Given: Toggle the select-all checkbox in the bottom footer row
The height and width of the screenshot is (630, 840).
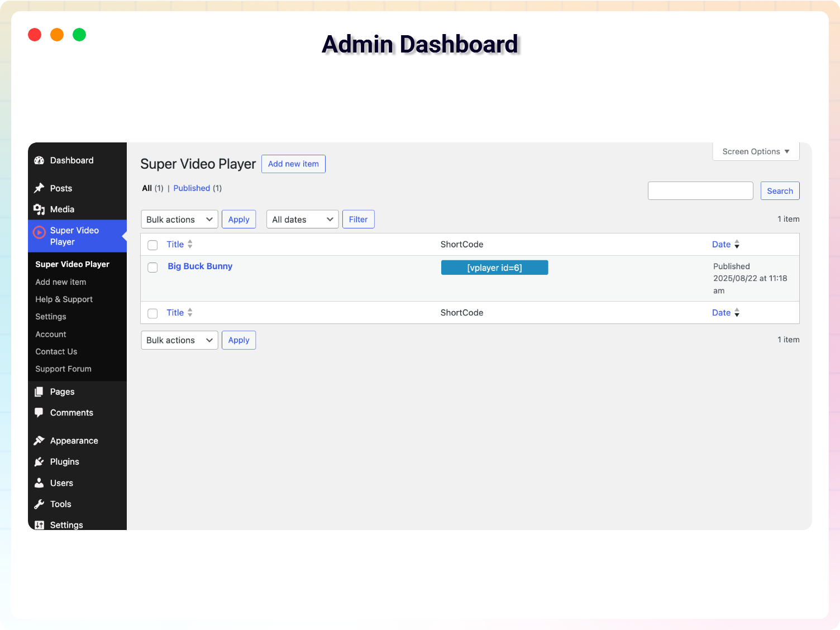Looking at the screenshot, I should pyautogui.click(x=152, y=313).
